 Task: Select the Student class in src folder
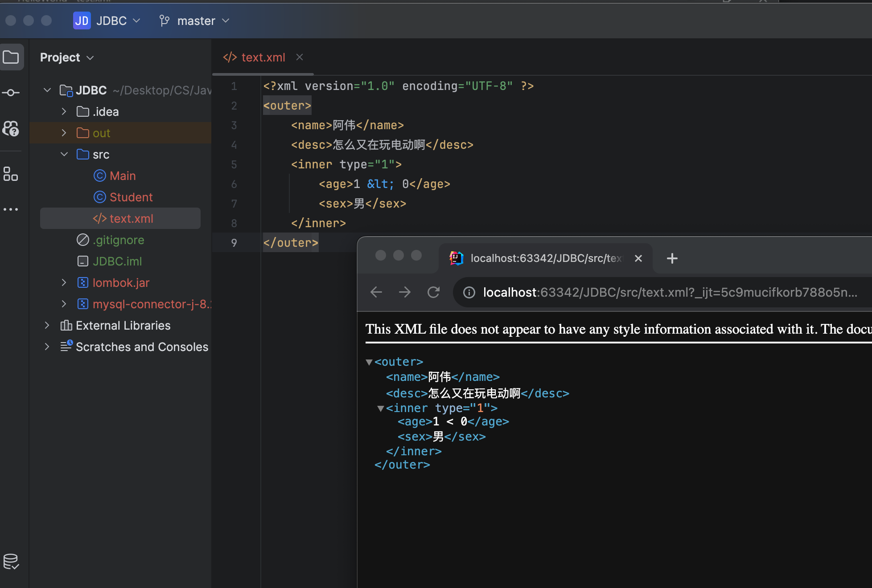pyautogui.click(x=130, y=197)
